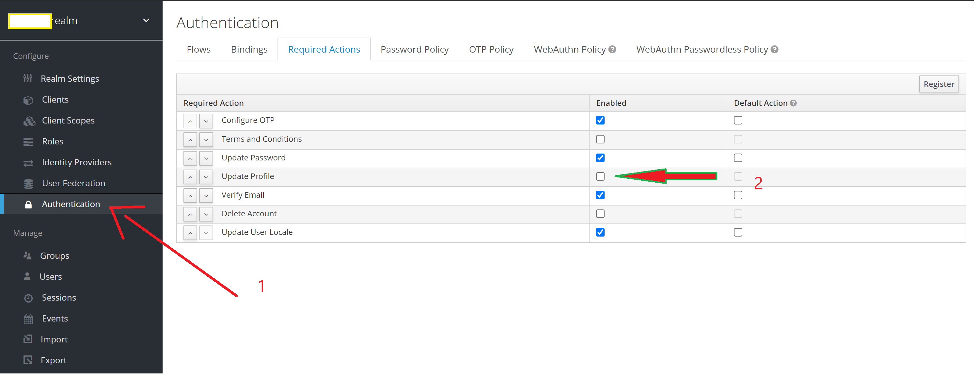The height and width of the screenshot is (379, 980).
Task: Open Users in the sidebar
Action: click(x=51, y=277)
